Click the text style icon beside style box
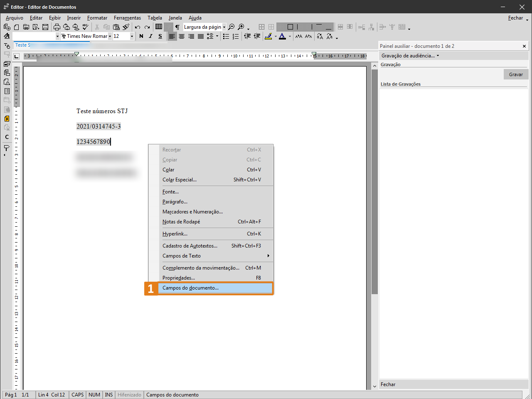532x399 pixels. pyautogui.click(x=7, y=37)
